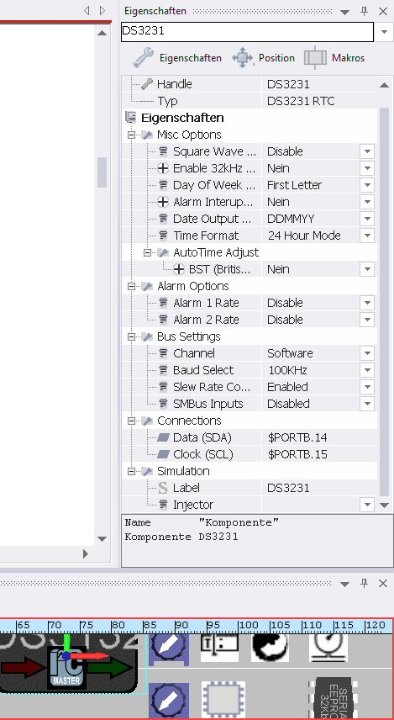Open the lower panel options arrow
The image size is (394, 720).
(345, 584)
